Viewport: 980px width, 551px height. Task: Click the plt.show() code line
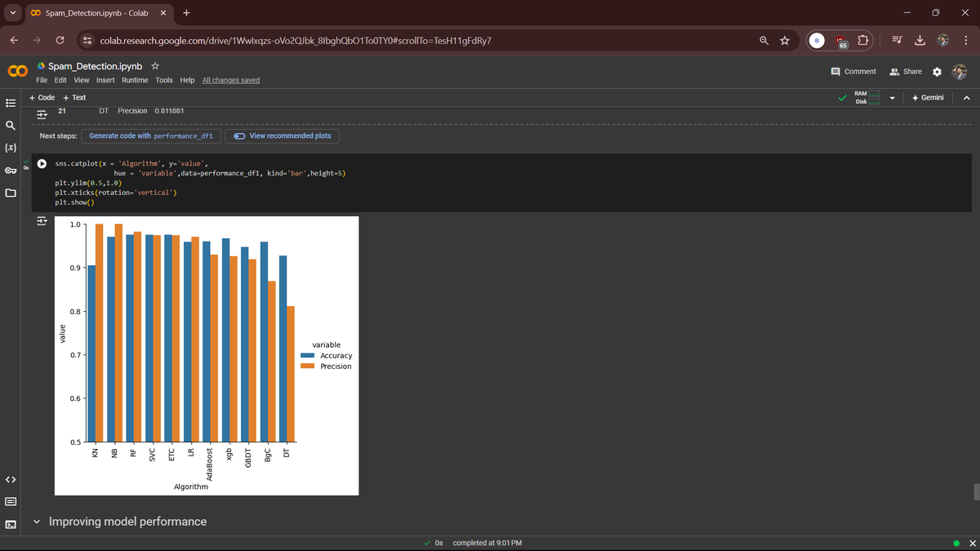pyautogui.click(x=75, y=202)
